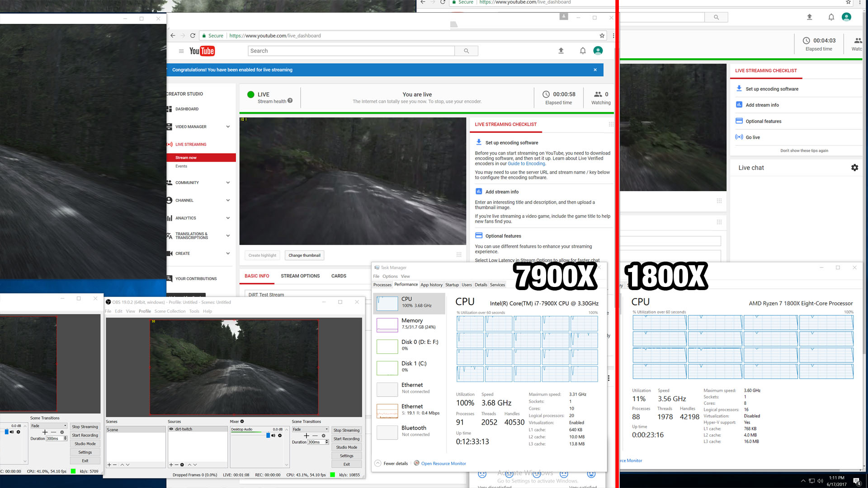The height and width of the screenshot is (488, 868).
Task: Open the Scene Transitions gear icon
Action: 324,436
